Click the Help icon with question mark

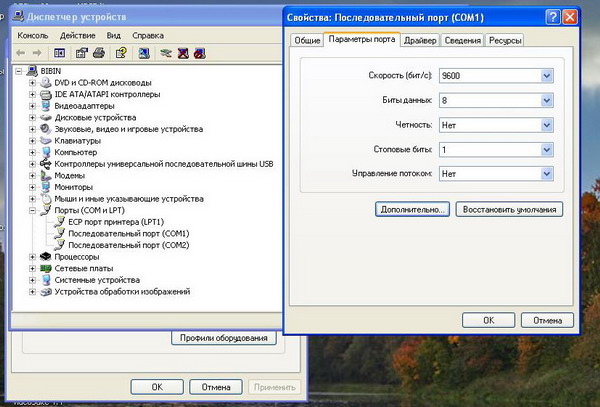point(122,52)
